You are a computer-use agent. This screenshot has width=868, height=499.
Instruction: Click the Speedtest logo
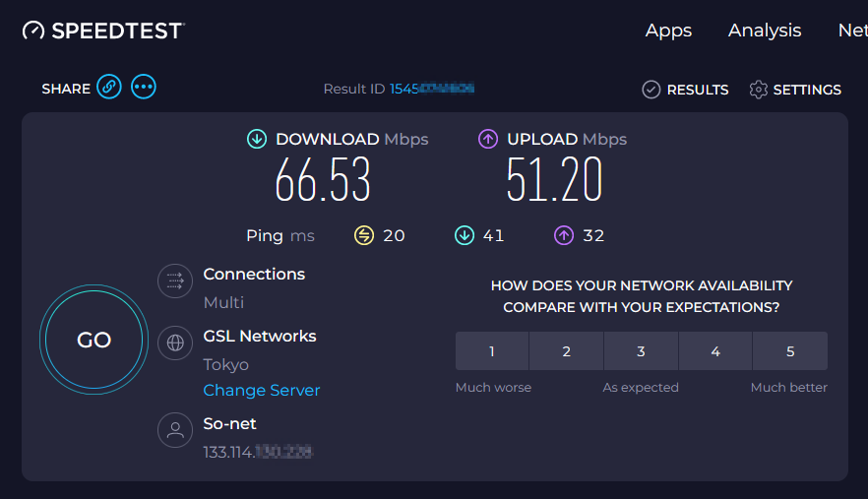point(103,31)
